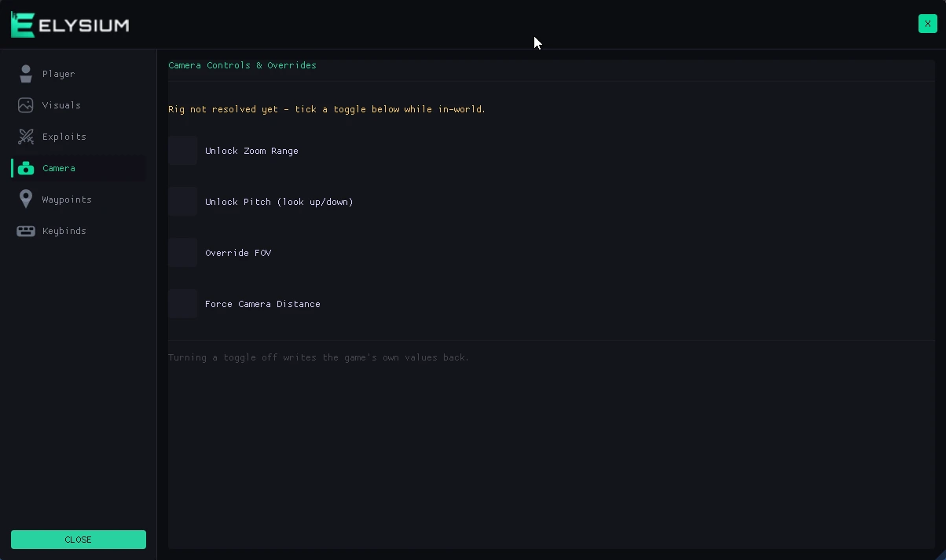This screenshot has height=560, width=946.
Task: Open the Waypoints section
Action: point(79,199)
